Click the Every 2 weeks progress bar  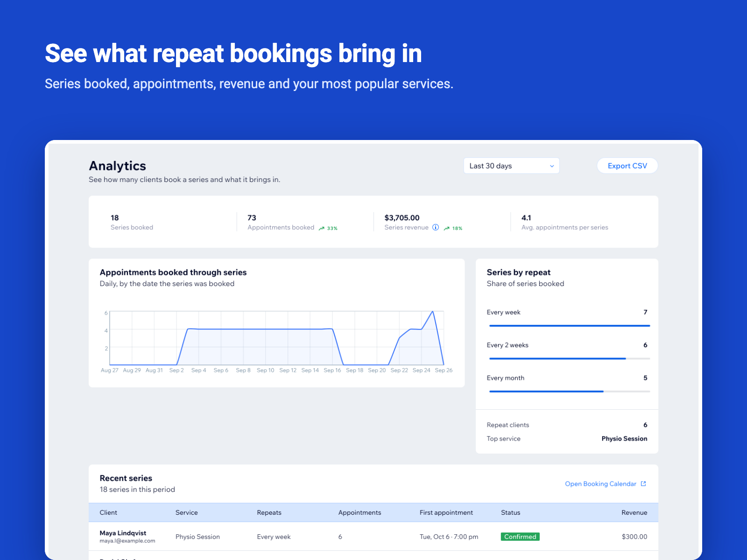tap(569, 358)
